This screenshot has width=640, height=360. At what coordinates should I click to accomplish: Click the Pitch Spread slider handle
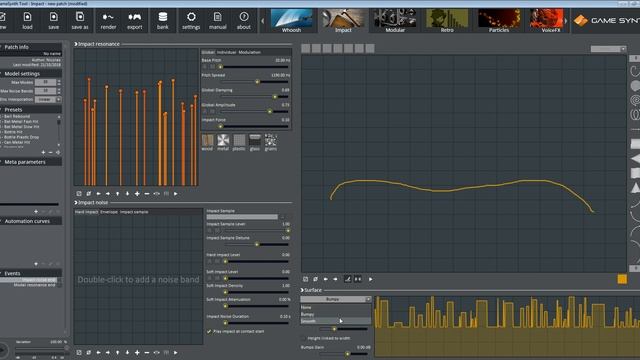257,82
